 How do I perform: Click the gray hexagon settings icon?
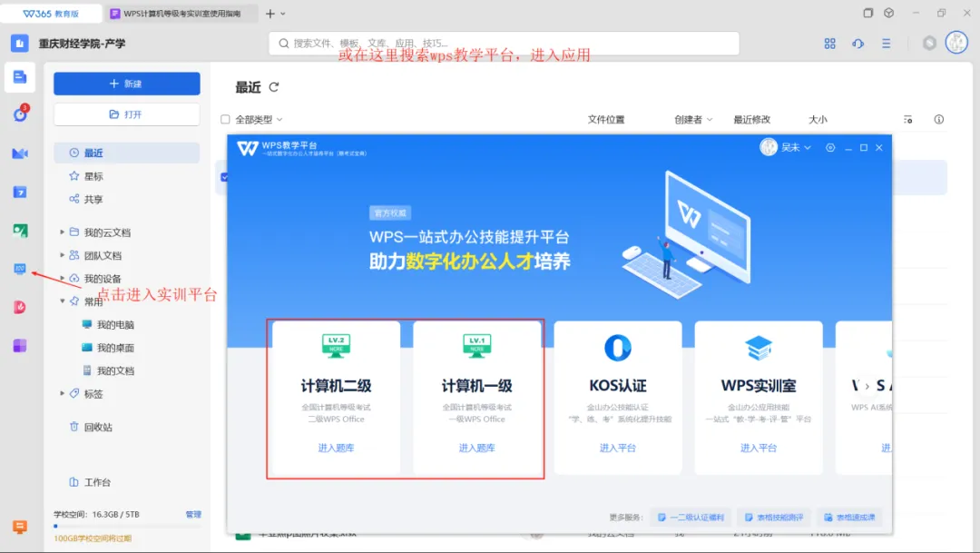[x=929, y=44]
